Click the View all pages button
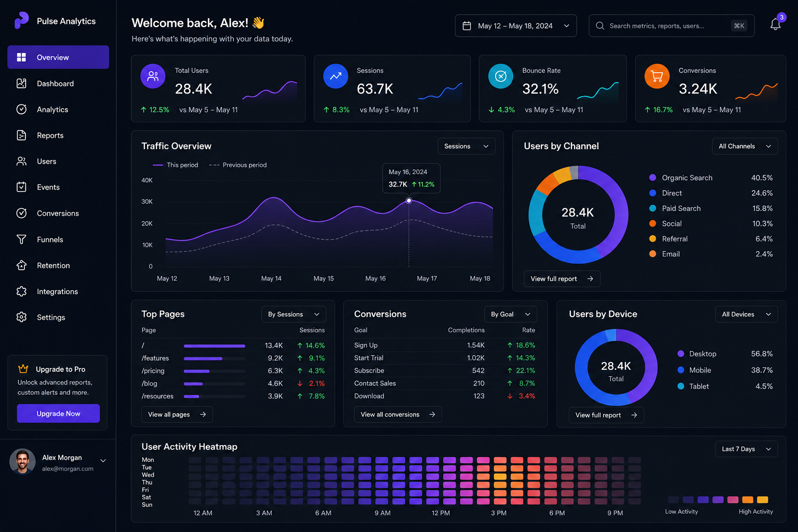The image size is (798, 532). 177,415
